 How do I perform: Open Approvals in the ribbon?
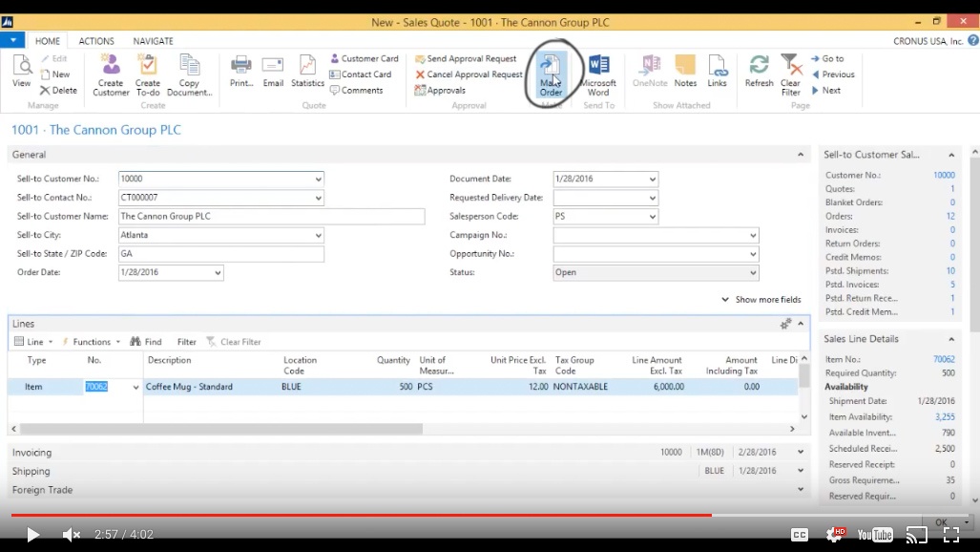[x=440, y=90]
